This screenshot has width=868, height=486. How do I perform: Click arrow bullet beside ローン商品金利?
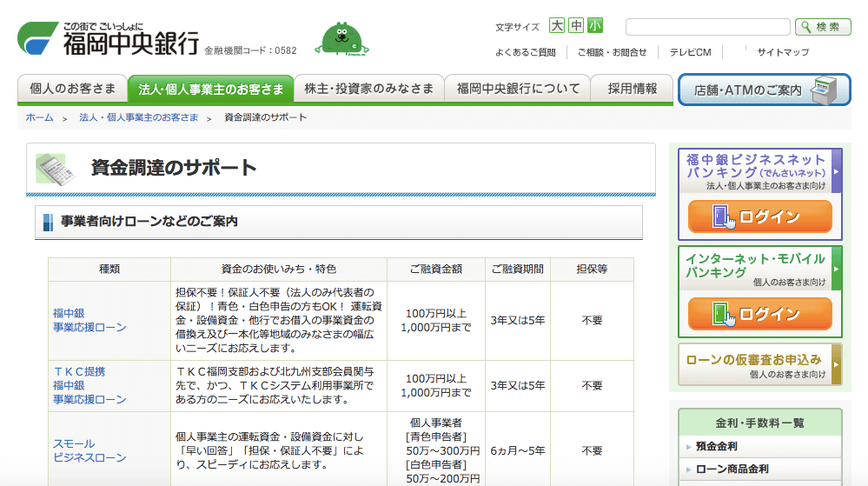[x=688, y=469]
